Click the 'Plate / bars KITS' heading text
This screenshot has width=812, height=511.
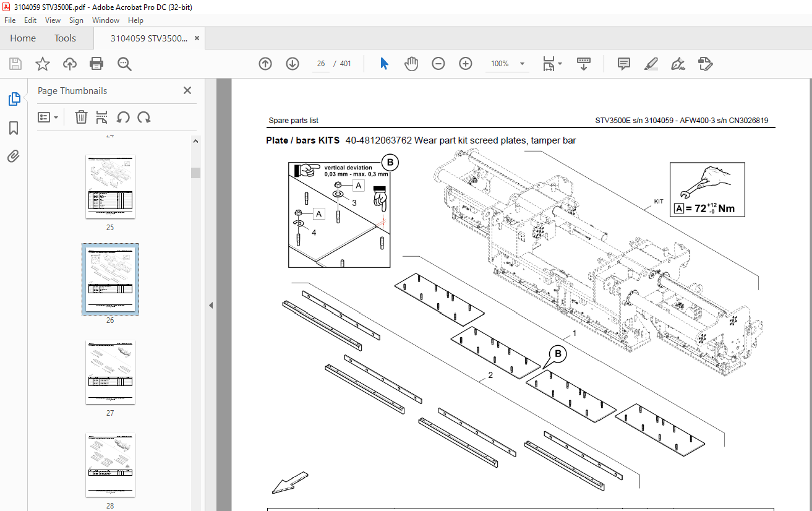(x=302, y=140)
